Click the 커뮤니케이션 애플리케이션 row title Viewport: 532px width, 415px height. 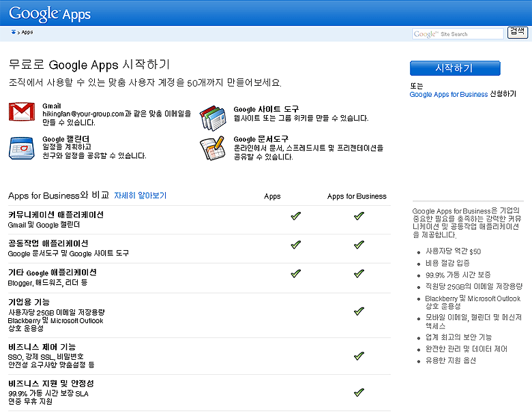tap(56, 215)
